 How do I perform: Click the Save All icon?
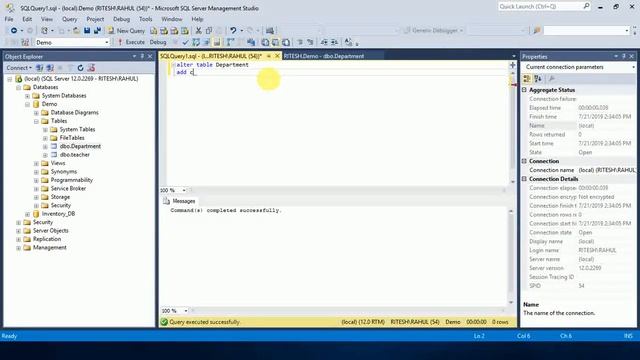click(98, 31)
